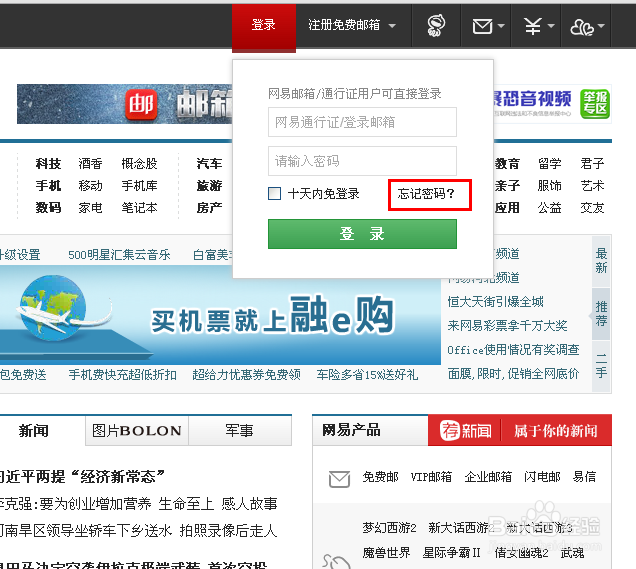This screenshot has width=636, height=569.
Task: Expand the arrow next to hearts icon
Action: tap(601, 26)
